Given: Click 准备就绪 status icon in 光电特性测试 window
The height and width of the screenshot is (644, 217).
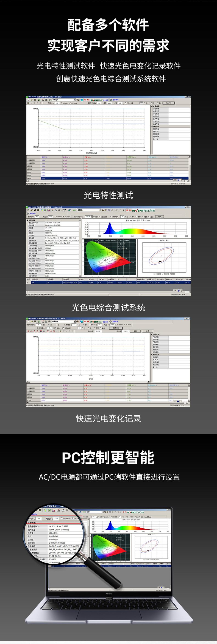Looking at the screenshot, I should [x=110, y=100].
